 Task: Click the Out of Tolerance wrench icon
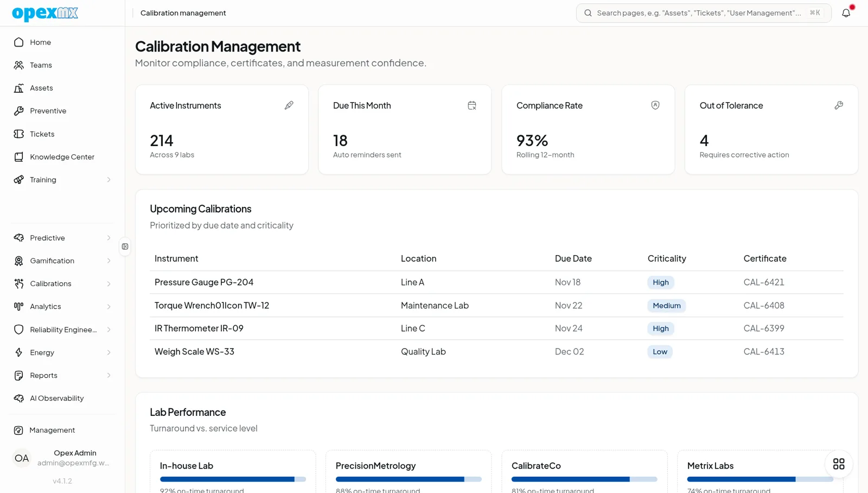pyautogui.click(x=839, y=105)
